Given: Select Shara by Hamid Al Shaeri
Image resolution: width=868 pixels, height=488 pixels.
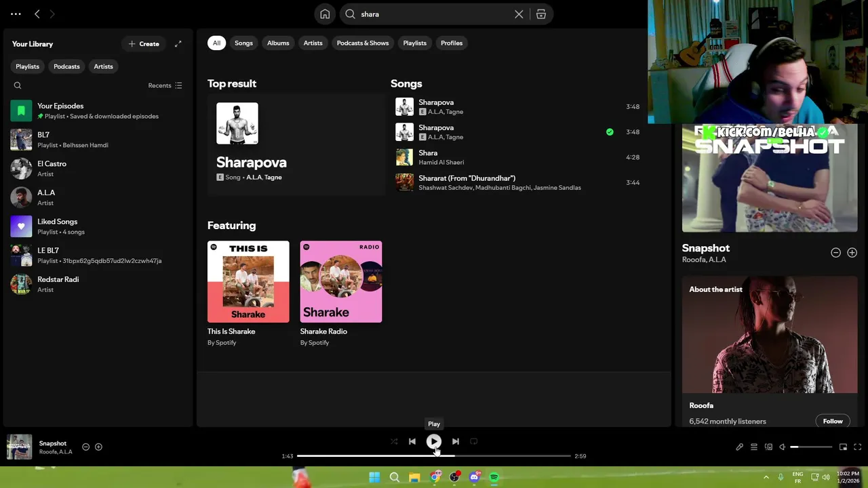Looking at the screenshot, I should pyautogui.click(x=519, y=157).
